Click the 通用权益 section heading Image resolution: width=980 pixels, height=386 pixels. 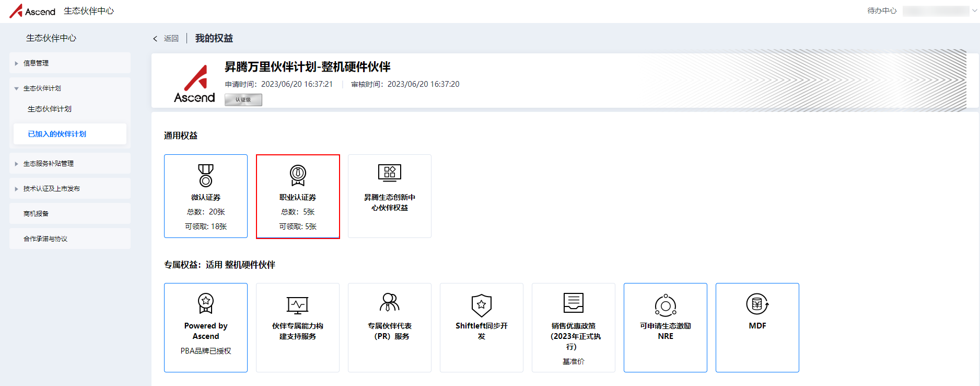181,135
